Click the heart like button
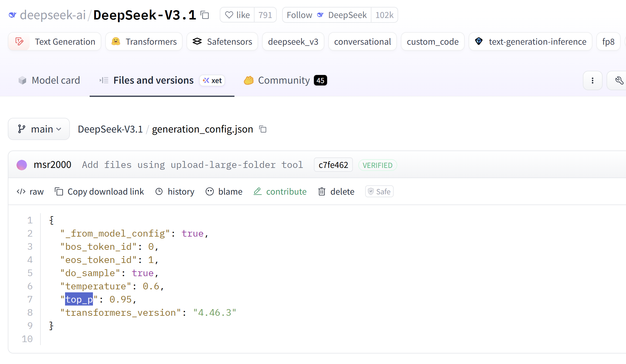The width and height of the screenshot is (626, 364). tap(237, 15)
